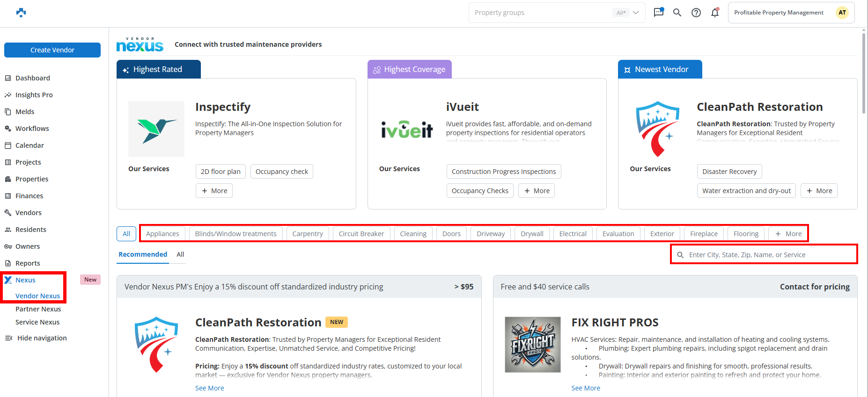Open Partner Nexus in sidebar
The image size is (868, 397).
[38, 309]
